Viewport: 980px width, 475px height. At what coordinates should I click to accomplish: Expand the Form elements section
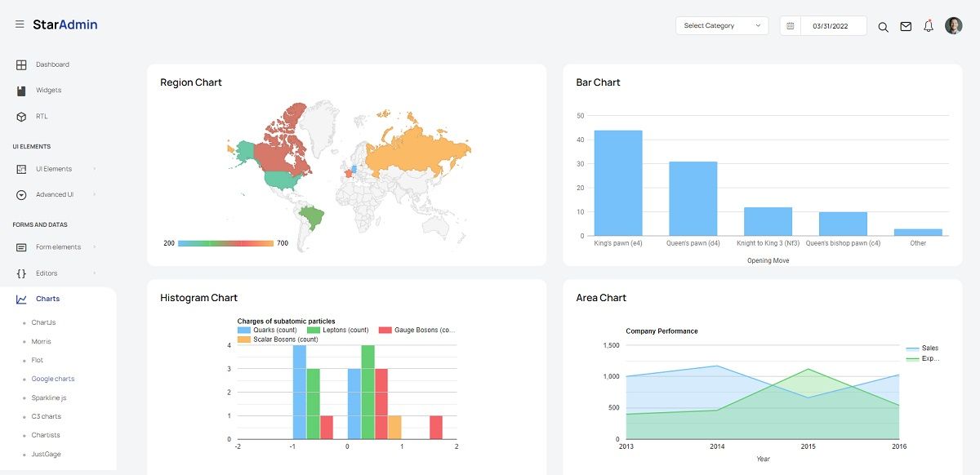[57, 246]
